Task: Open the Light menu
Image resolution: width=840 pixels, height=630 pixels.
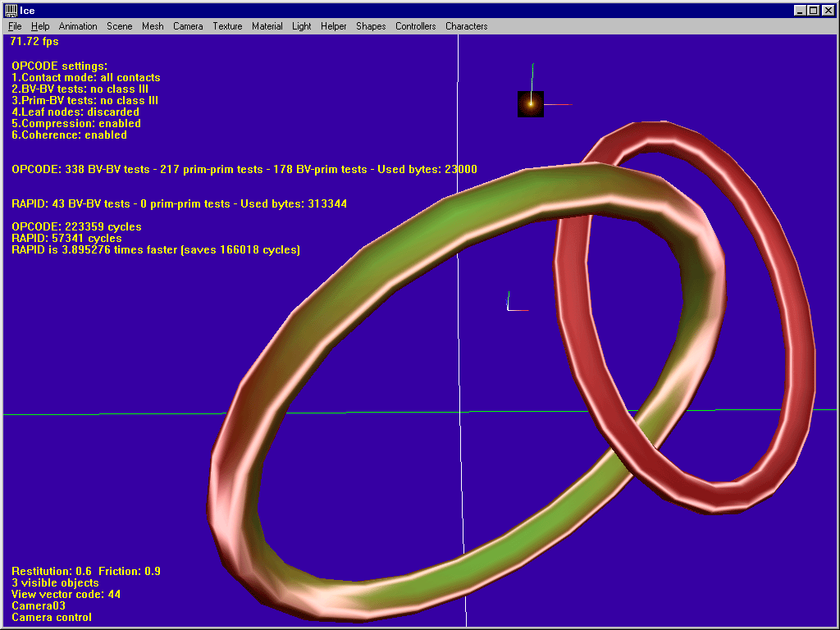Action: (302, 26)
